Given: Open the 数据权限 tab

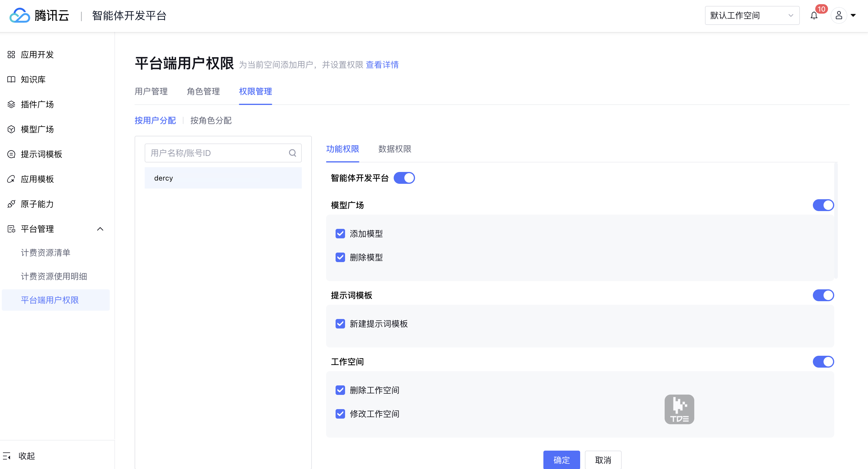Looking at the screenshot, I should click(x=395, y=149).
